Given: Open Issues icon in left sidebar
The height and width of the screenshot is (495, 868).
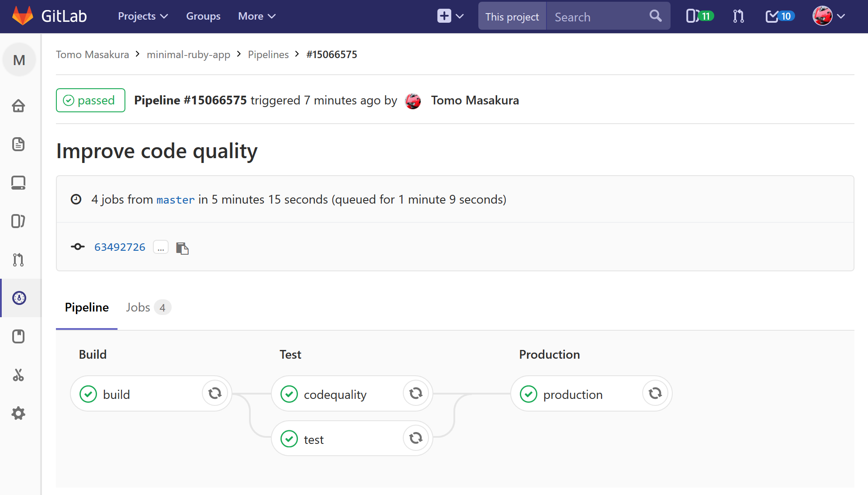Looking at the screenshot, I should [x=18, y=221].
